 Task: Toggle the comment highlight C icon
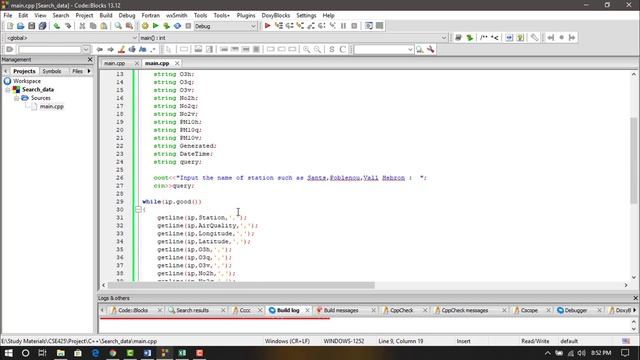(x=342, y=49)
